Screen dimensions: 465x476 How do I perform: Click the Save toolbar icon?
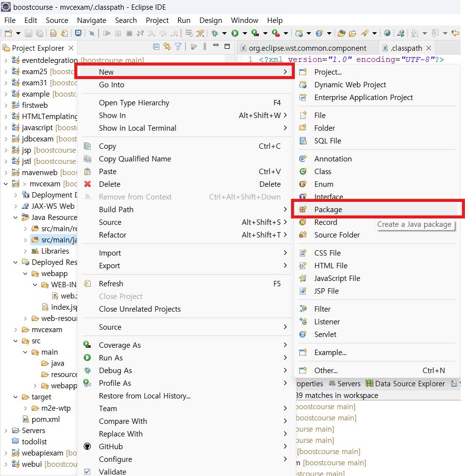click(x=28, y=33)
